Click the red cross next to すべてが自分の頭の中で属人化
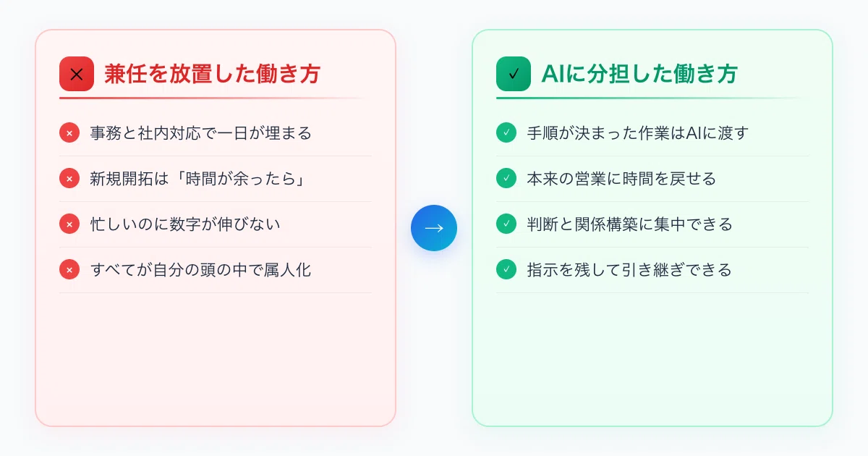Image resolution: width=868 pixels, height=456 pixels. tap(69, 270)
